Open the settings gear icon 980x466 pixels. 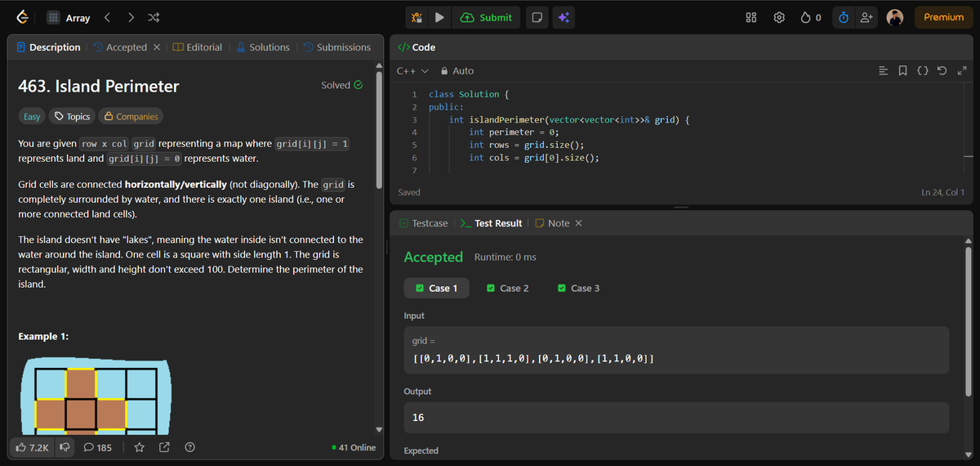(x=779, y=17)
